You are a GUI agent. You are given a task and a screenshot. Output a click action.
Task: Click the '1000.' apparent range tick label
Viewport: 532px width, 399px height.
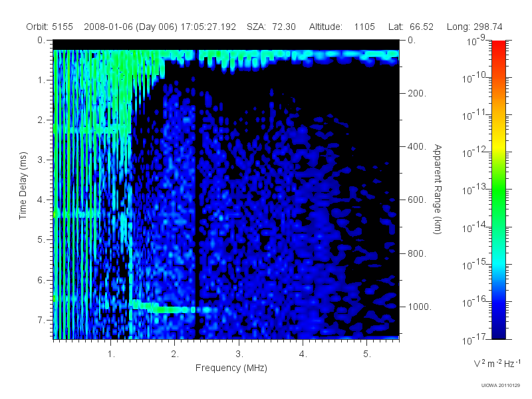point(420,307)
